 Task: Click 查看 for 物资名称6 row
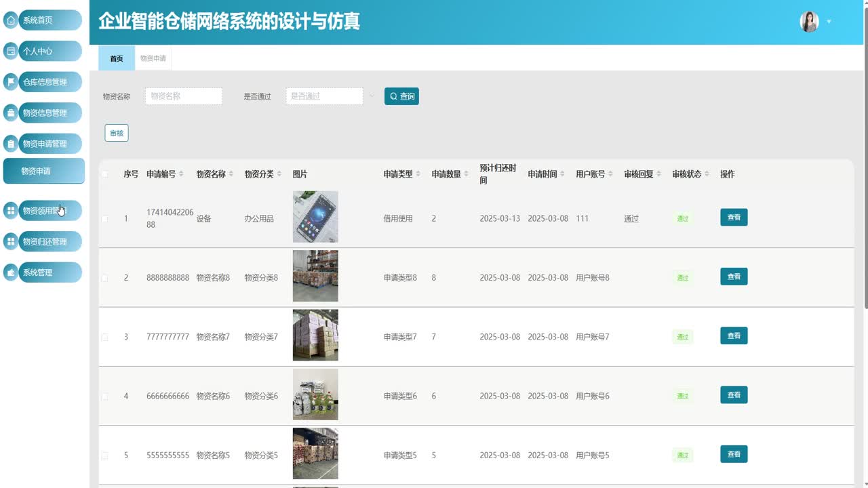point(734,395)
